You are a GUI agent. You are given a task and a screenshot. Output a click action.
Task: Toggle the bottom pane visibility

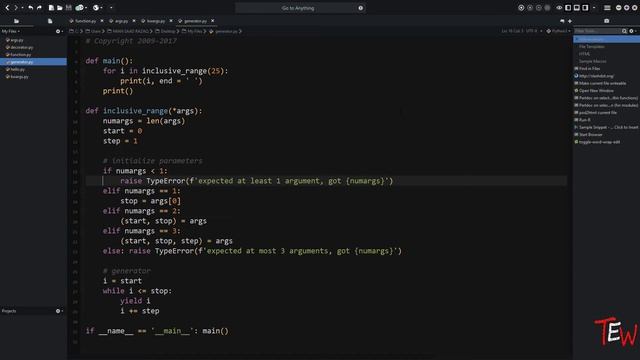(x=576, y=8)
